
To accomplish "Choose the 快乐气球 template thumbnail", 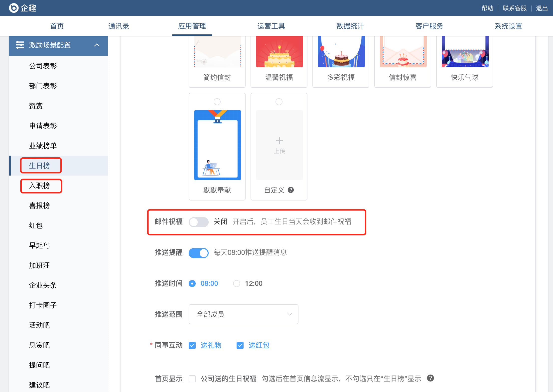I will point(465,52).
